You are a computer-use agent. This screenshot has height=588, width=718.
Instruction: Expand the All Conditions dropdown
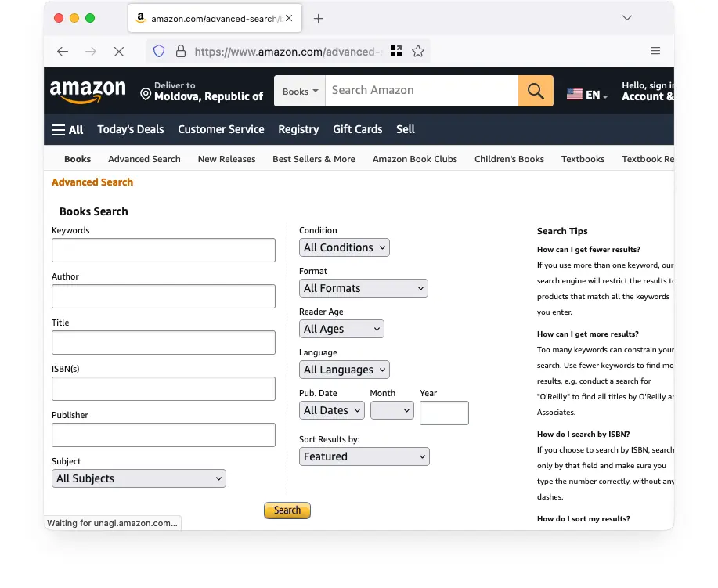click(x=345, y=247)
